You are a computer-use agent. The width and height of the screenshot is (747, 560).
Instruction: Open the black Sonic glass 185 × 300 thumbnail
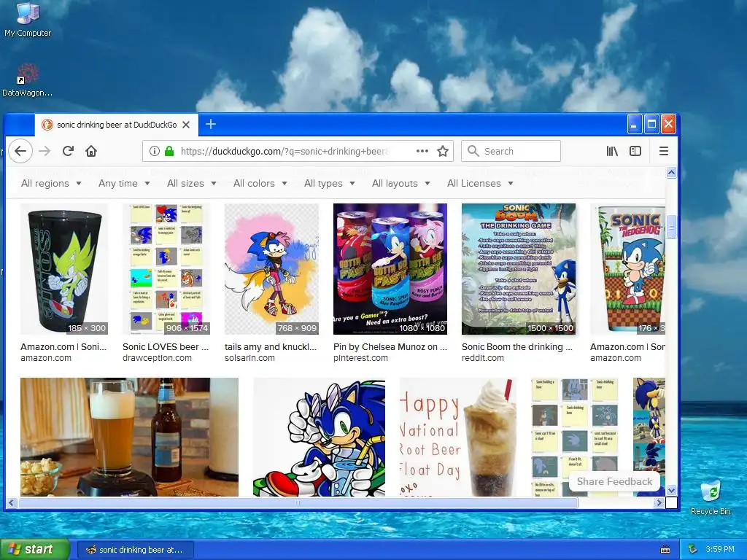click(64, 269)
